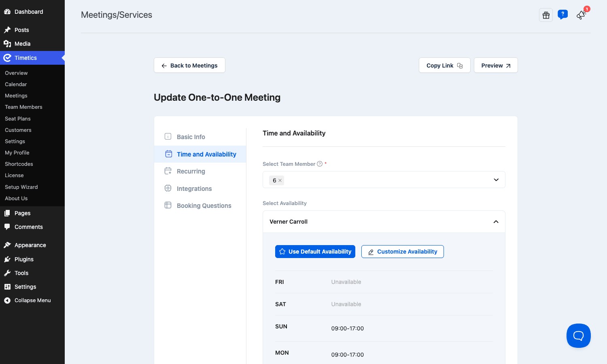Screen dimensions: 607x364
Task: Click the Update One-to-One Meeting heading
Action: click(x=217, y=97)
